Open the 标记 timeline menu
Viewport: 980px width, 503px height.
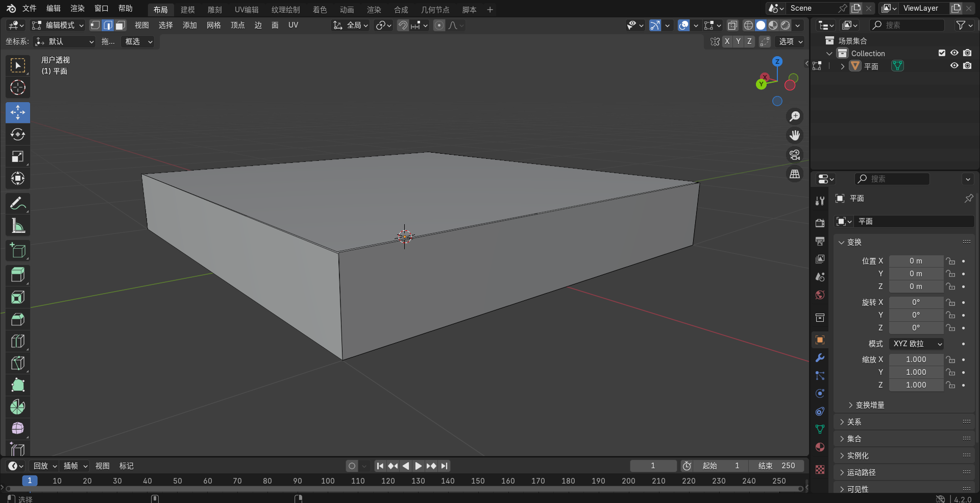[126, 466]
